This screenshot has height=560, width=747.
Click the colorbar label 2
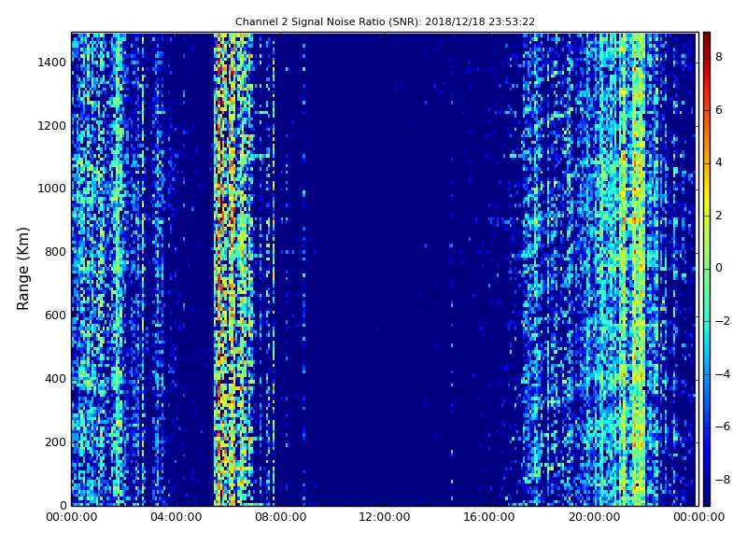coord(719,216)
